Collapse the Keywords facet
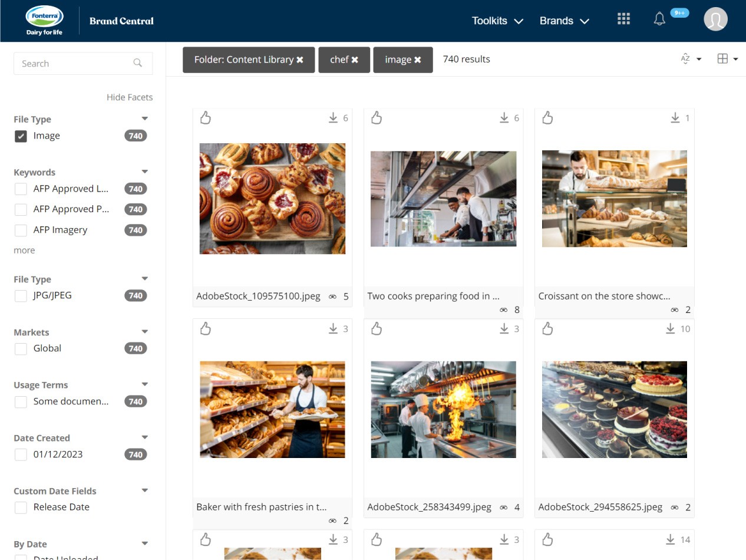The image size is (746, 560). (x=145, y=172)
